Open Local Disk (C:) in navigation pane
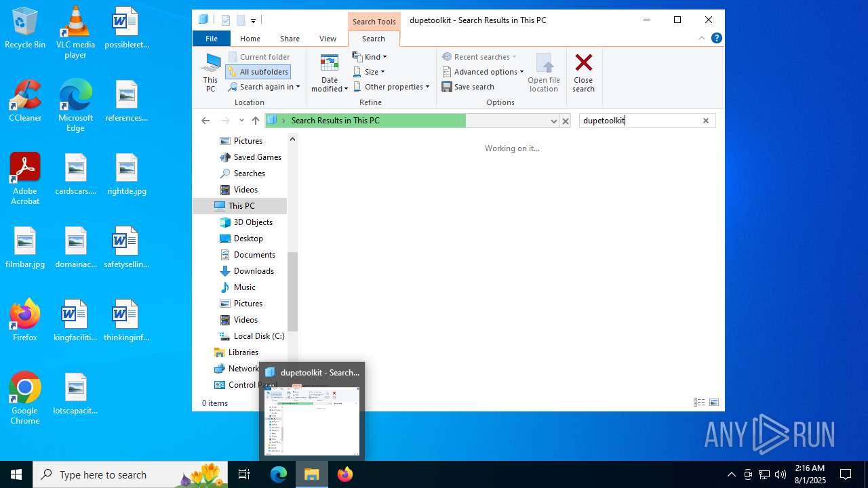The image size is (868, 488). [x=252, y=336]
